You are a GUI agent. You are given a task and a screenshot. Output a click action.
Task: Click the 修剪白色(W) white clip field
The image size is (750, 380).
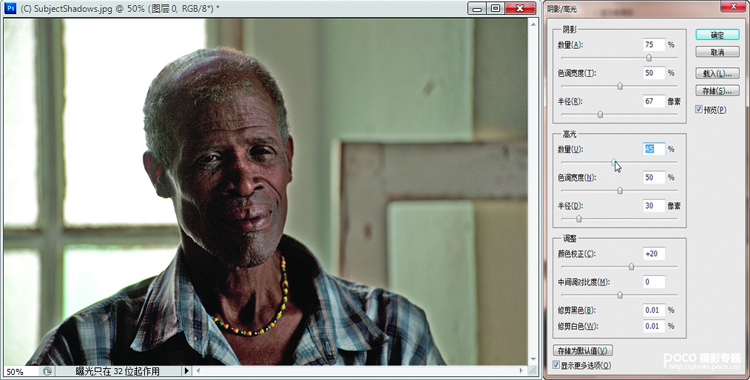(654, 326)
